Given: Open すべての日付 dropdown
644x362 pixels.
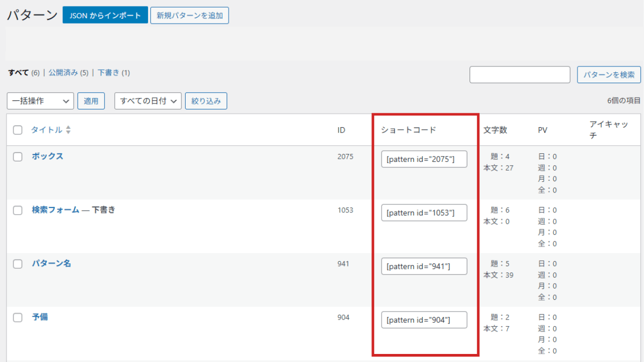Looking at the screenshot, I should pyautogui.click(x=148, y=101).
